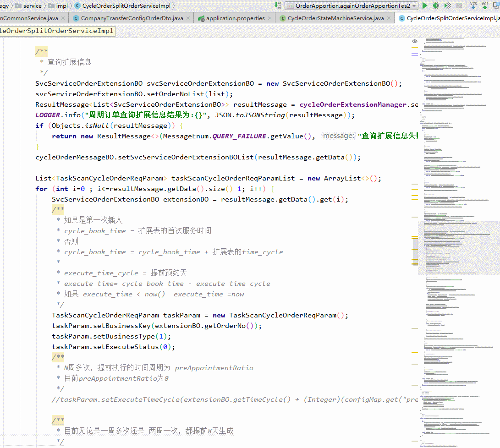Viewport: 500px width, 448px height.
Task: Click the build project down-arrow binary icon
Action: [278, 5]
